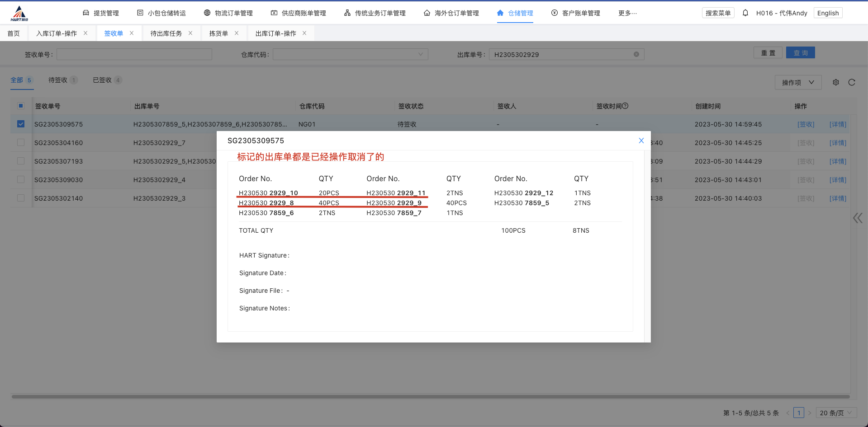Close the 拣货单 tab
The image size is (868, 427).
pos(236,33)
